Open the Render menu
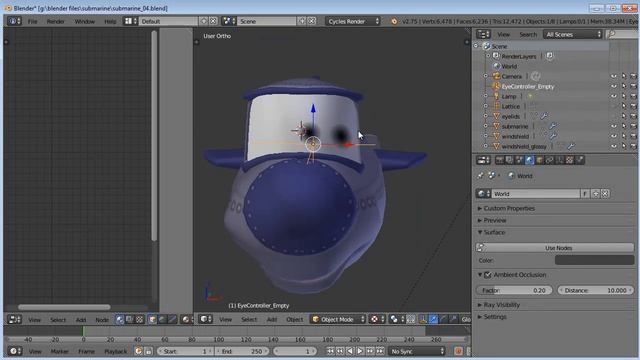This screenshot has height=360, width=640. [56, 21]
